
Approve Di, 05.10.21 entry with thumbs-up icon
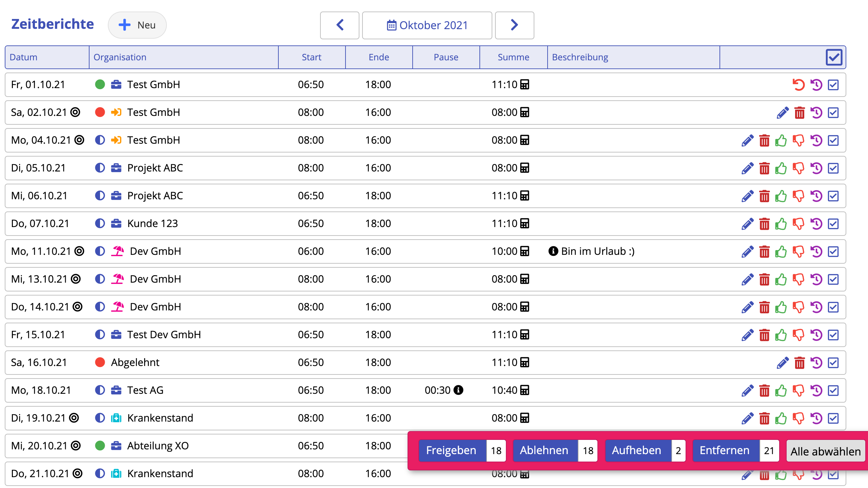(781, 168)
